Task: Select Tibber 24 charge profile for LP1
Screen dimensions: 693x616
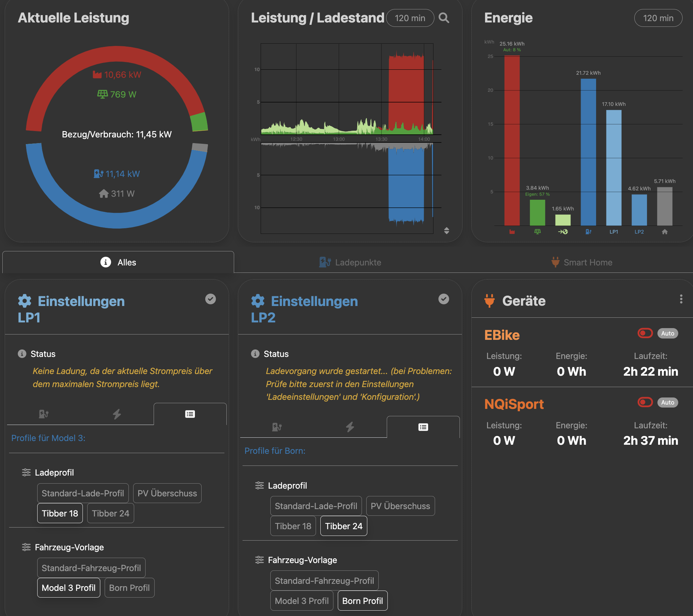Action: pos(110,513)
